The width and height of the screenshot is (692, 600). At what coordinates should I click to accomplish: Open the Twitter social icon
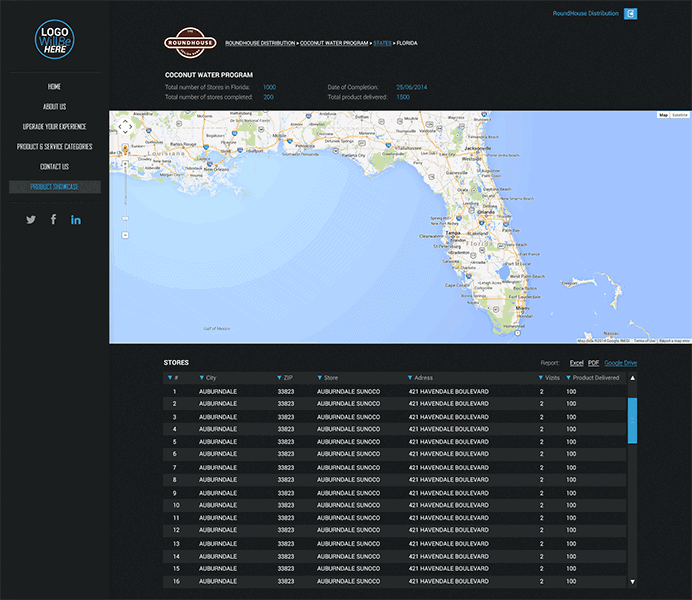pyautogui.click(x=31, y=219)
